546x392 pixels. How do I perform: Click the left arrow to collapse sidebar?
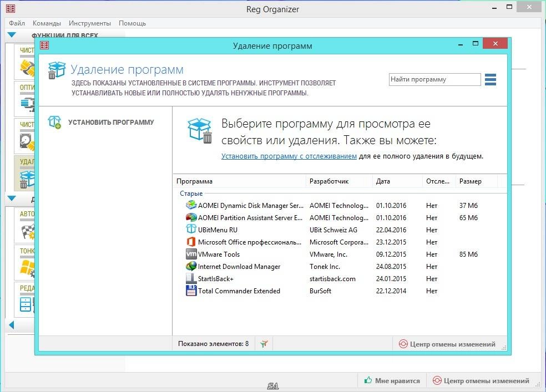point(11,325)
